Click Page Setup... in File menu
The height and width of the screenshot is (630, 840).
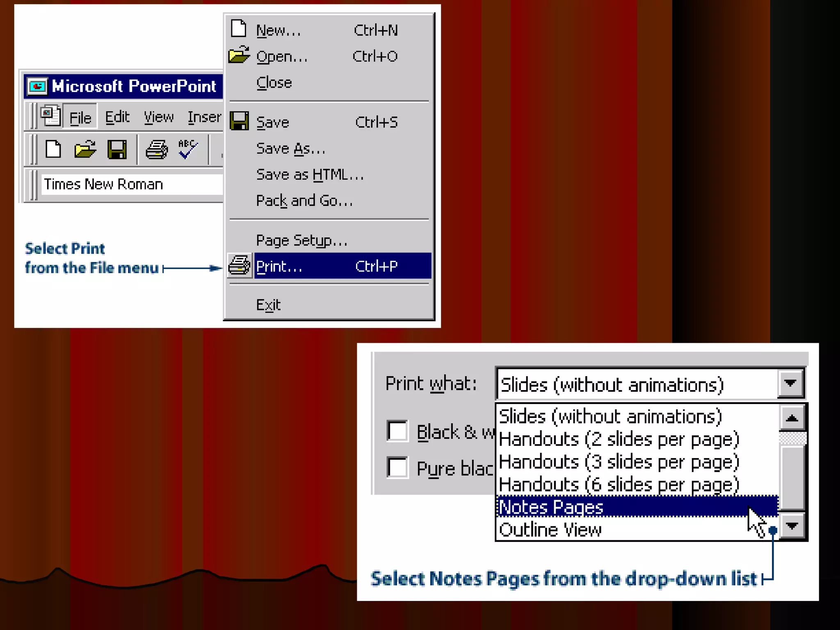(301, 240)
